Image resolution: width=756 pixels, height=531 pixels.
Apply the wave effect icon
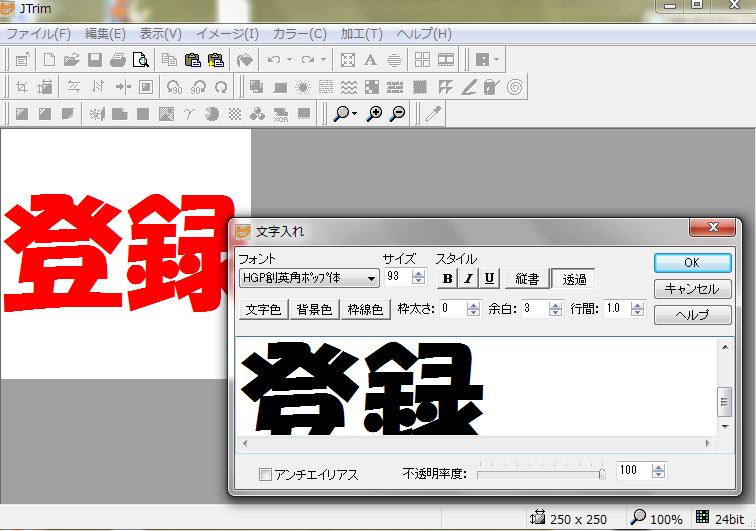(x=349, y=87)
